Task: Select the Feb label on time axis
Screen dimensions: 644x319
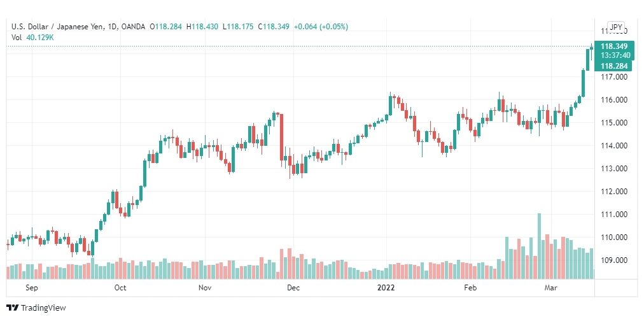Action: [x=470, y=288]
